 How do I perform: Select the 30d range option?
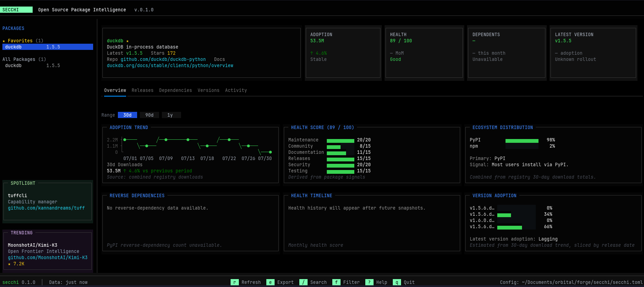point(127,115)
